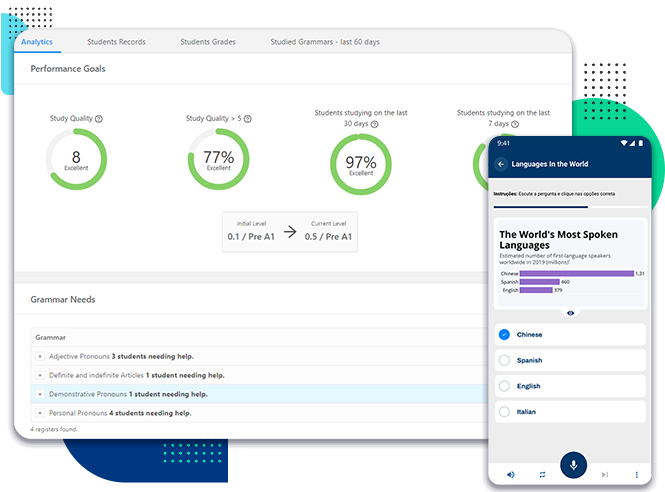Image resolution: width=665 pixels, height=492 pixels.
Task: Tap the repeat loop icon
Action: tap(541, 474)
